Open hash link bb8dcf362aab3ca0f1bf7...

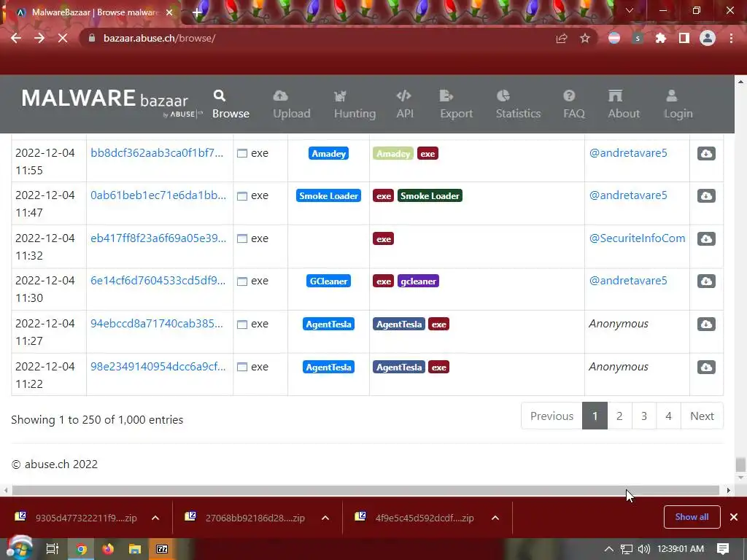pos(157,153)
